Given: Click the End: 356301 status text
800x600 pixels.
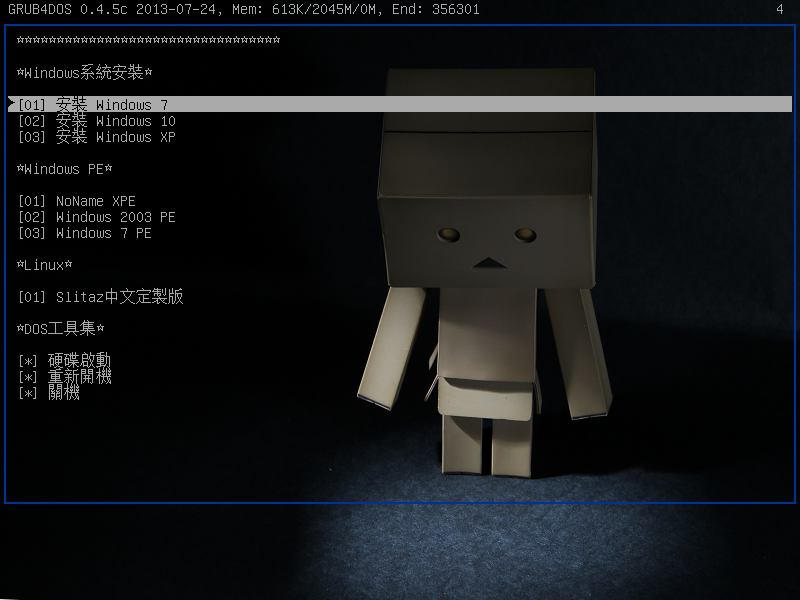Looking at the screenshot, I should pos(436,9).
